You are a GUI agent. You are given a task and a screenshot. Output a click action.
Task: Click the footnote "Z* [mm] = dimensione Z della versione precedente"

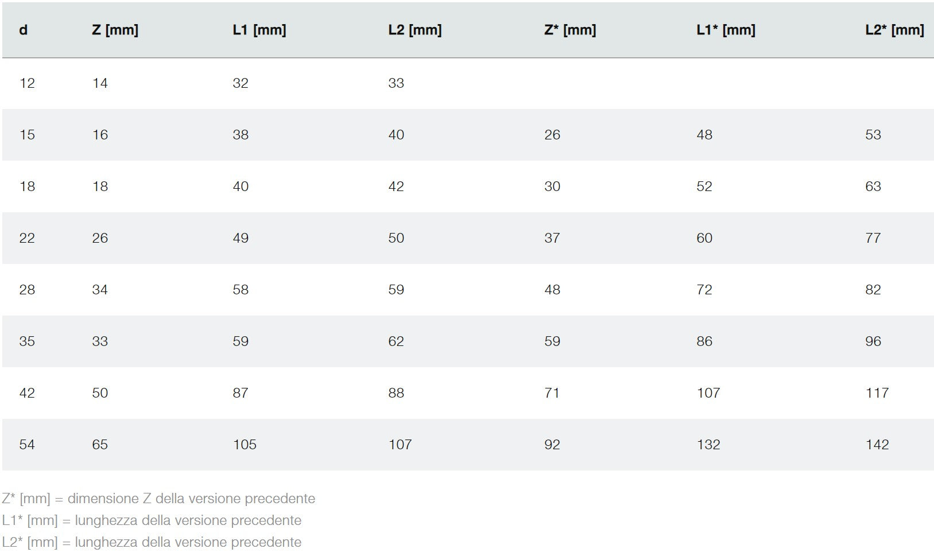(158, 499)
